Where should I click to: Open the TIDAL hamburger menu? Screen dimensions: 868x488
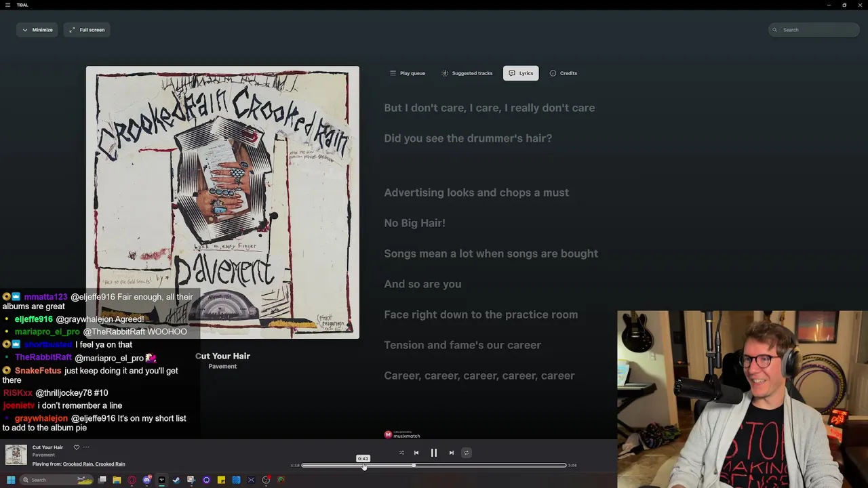click(7, 5)
